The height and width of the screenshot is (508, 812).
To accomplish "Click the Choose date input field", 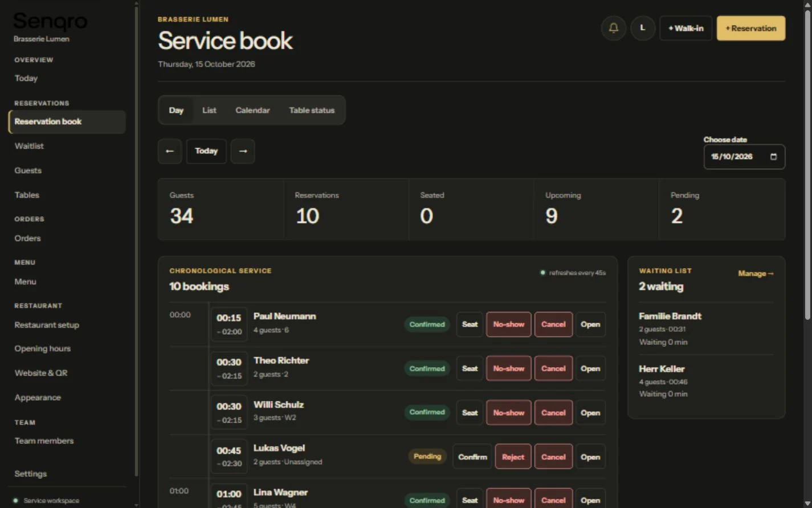I will (744, 157).
